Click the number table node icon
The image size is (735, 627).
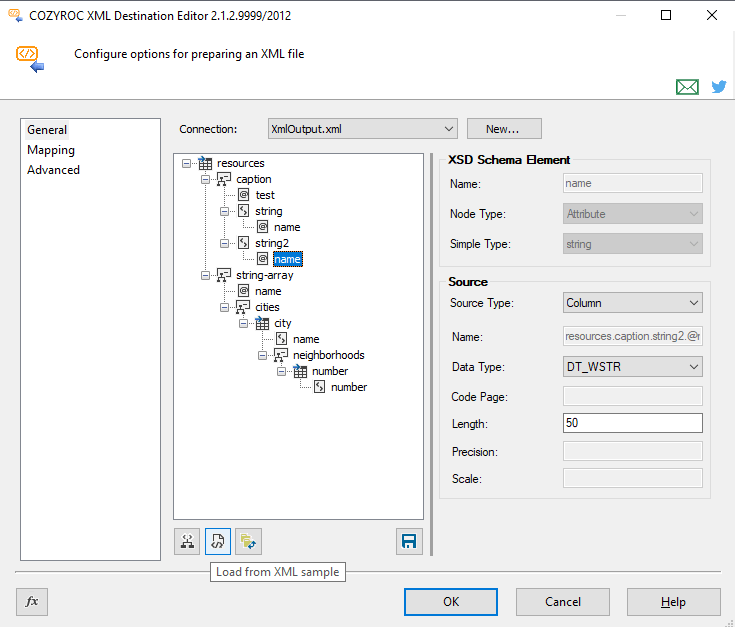(x=300, y=371)
